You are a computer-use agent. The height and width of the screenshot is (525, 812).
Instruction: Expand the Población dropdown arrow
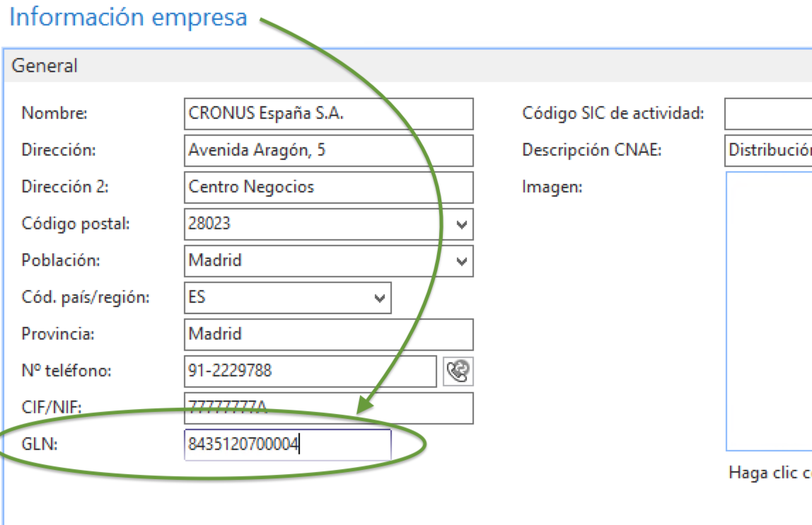pyautogui.click(x=461, y=261)
